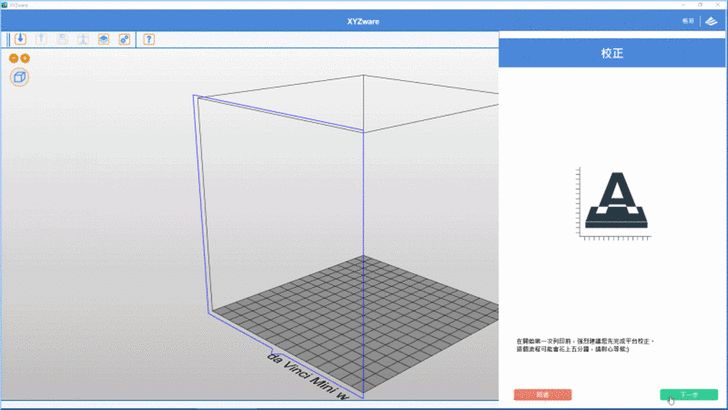Open the layered model toolbar icon
This screenshot has width=728, height=410.
104,40
